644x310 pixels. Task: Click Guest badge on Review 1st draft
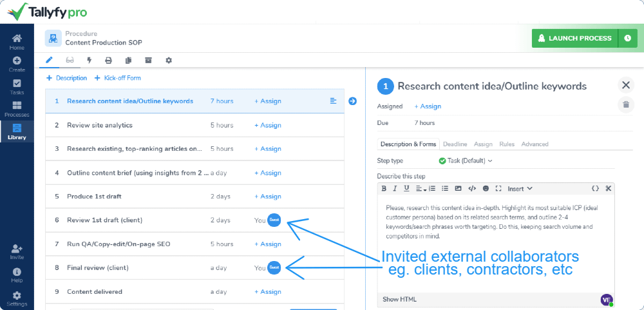point(274,220)
